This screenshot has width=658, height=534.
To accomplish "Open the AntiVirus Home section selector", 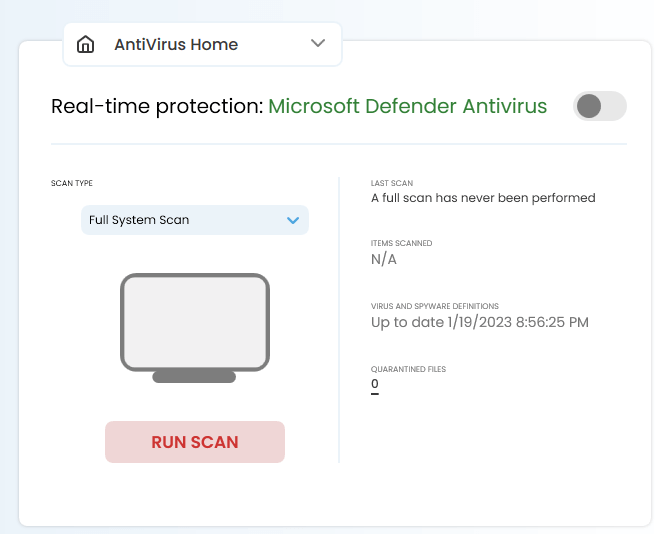I will 202,44.
